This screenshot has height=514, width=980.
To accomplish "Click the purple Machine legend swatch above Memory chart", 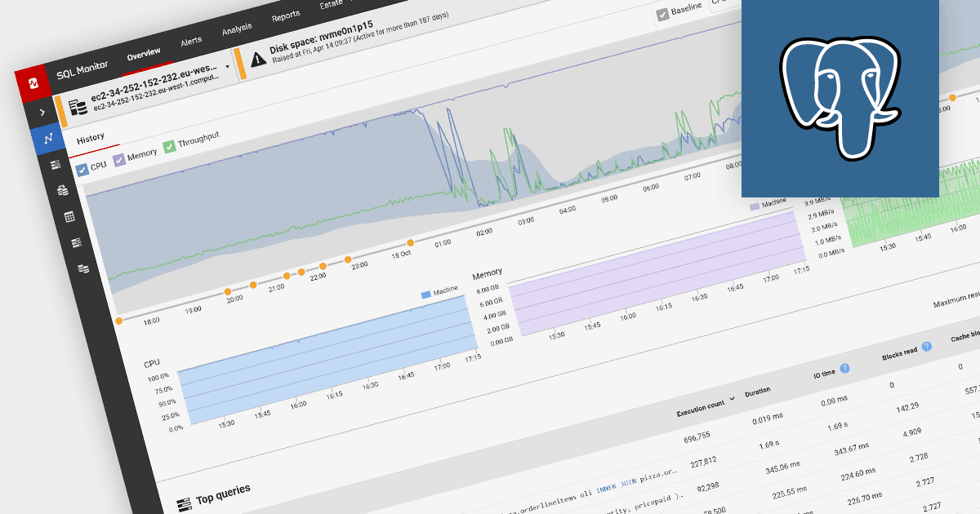I will tap(754, 206).
